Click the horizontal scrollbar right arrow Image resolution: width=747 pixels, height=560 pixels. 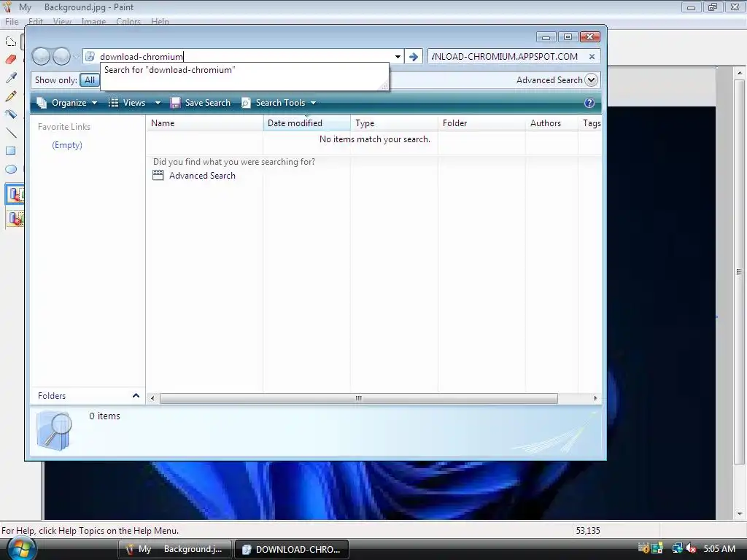(x=595, y=398)
